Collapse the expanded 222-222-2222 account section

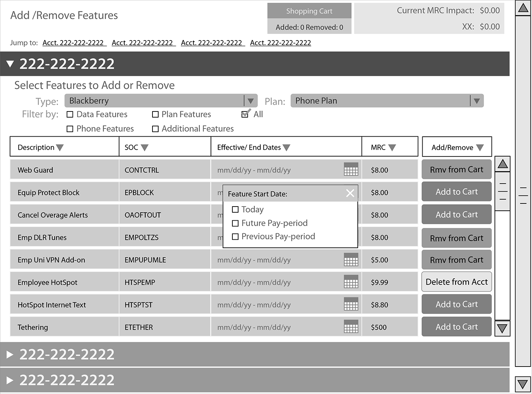click(10, 64)
